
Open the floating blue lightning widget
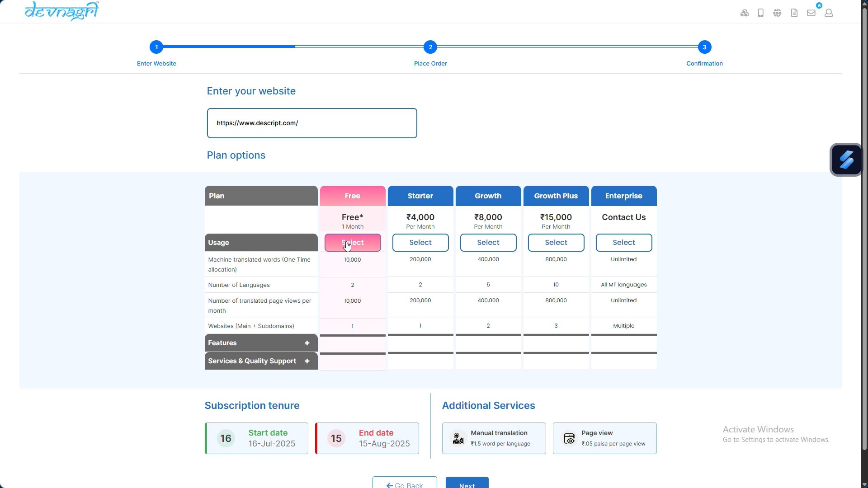click(x=846, y=160)
